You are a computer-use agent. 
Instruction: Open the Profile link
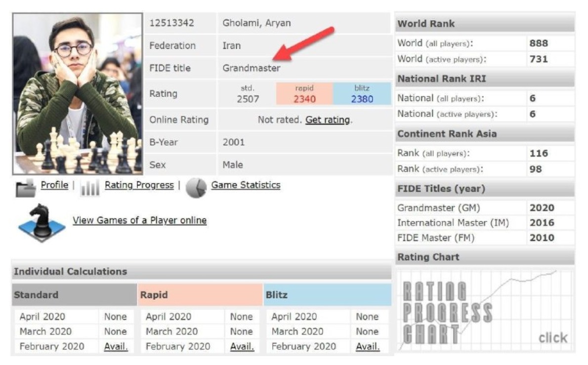click(x=54, y=185)
